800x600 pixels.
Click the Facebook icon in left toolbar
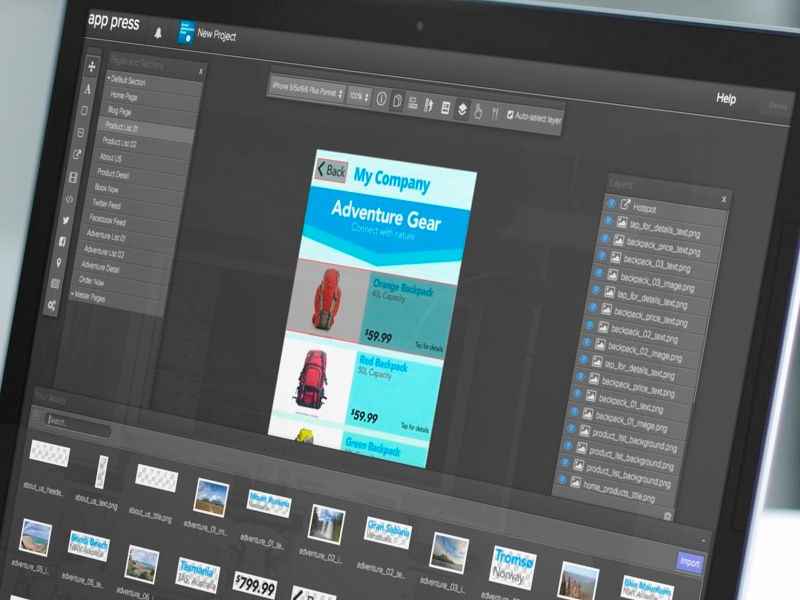click(63, 241)
